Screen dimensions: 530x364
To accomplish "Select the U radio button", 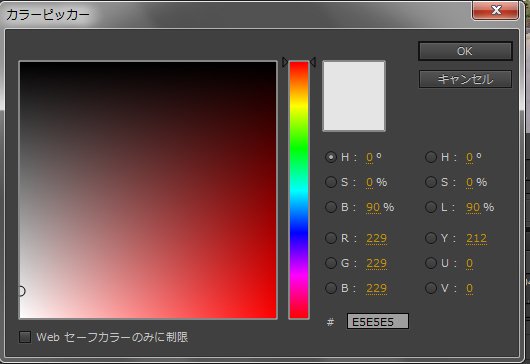I will click(x=431, y=263).
